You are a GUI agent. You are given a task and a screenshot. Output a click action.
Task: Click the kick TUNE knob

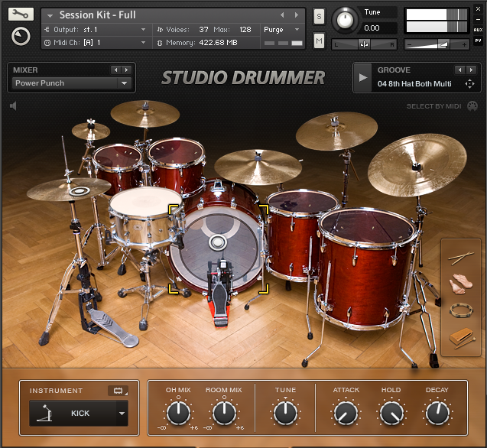point(285,413)
